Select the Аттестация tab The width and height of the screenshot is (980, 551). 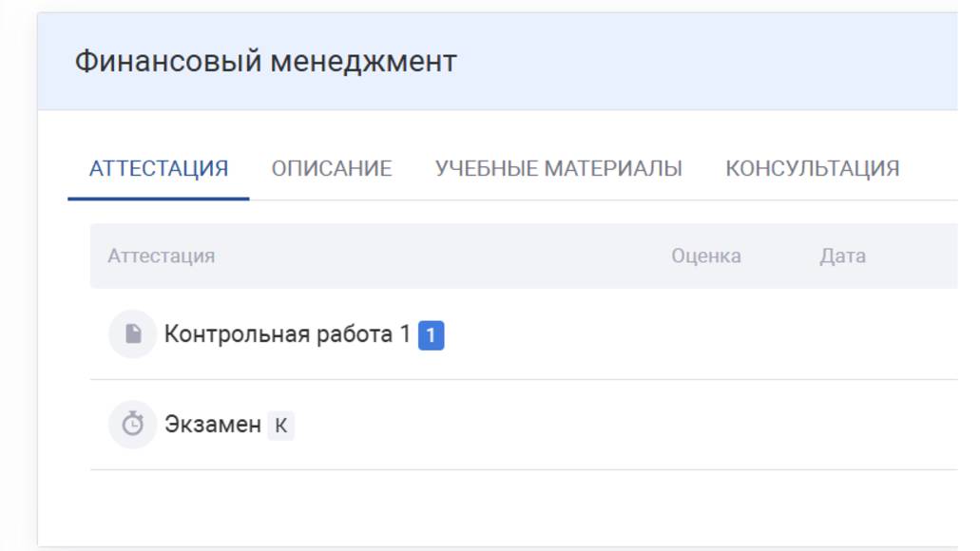(x=159, y=169)
